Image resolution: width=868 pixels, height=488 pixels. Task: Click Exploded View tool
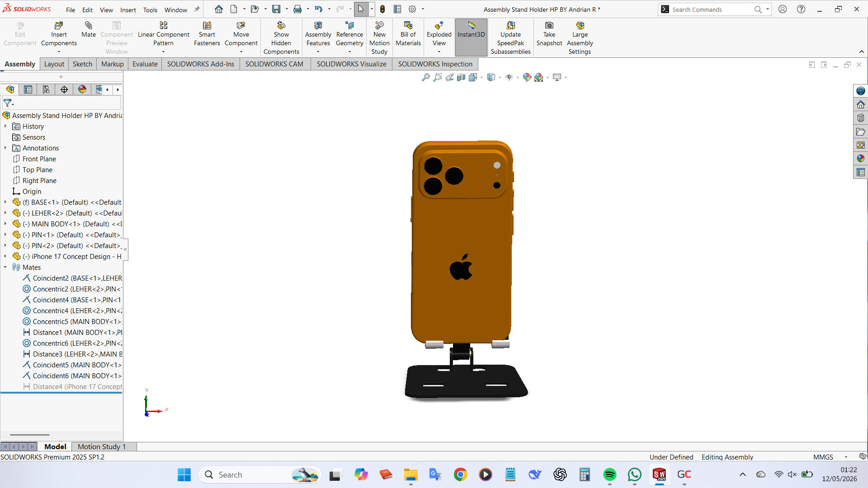pyautogui.click(x=439, y=33)
